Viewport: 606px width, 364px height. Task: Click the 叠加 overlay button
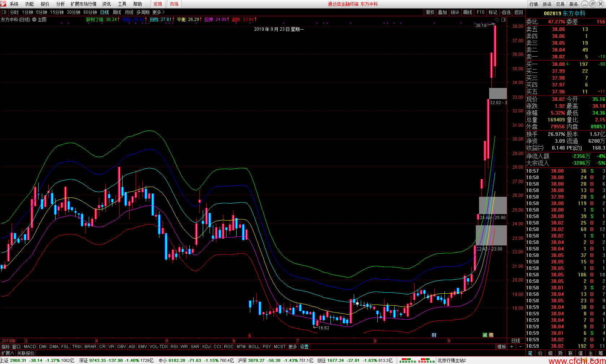coord(443,12)
